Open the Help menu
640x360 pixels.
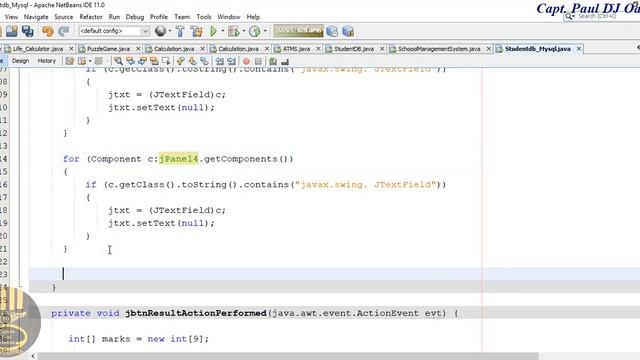coord(253,17)
